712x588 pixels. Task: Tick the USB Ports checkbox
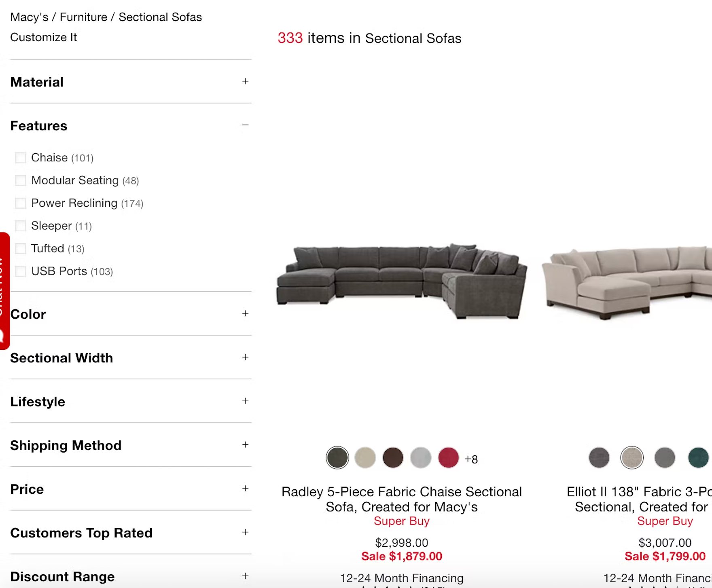pos(20,271)
